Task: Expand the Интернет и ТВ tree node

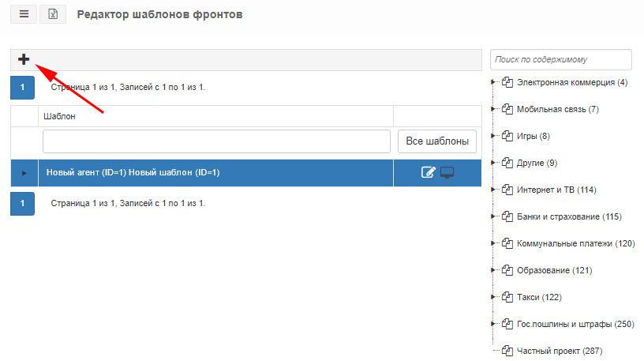Action: (x=492, y=190)
